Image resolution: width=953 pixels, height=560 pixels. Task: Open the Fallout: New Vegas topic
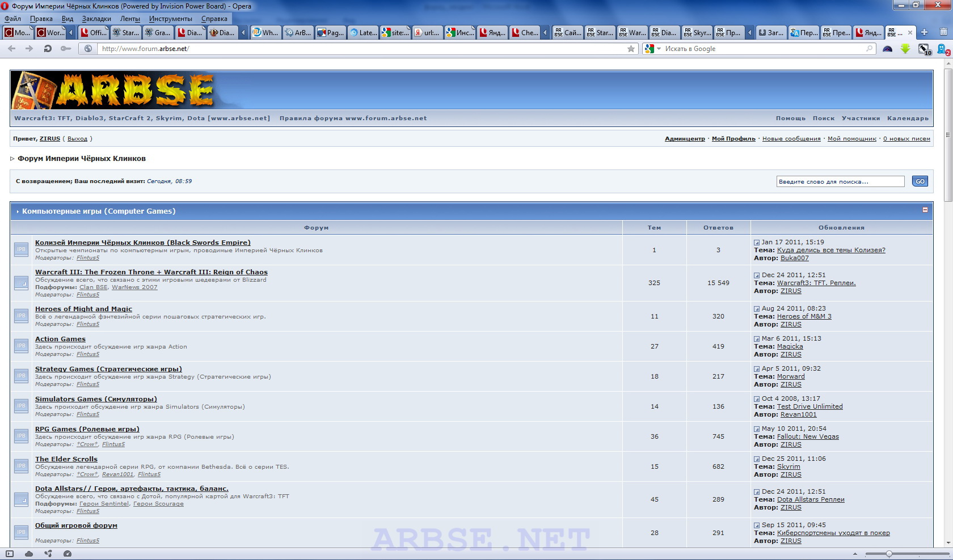coord(808,437)
